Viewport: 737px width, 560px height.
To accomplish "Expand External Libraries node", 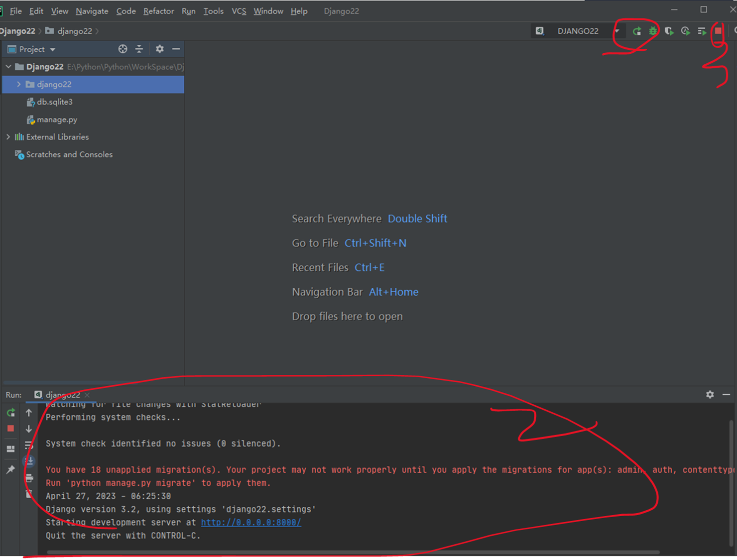I will coord(8,137).
